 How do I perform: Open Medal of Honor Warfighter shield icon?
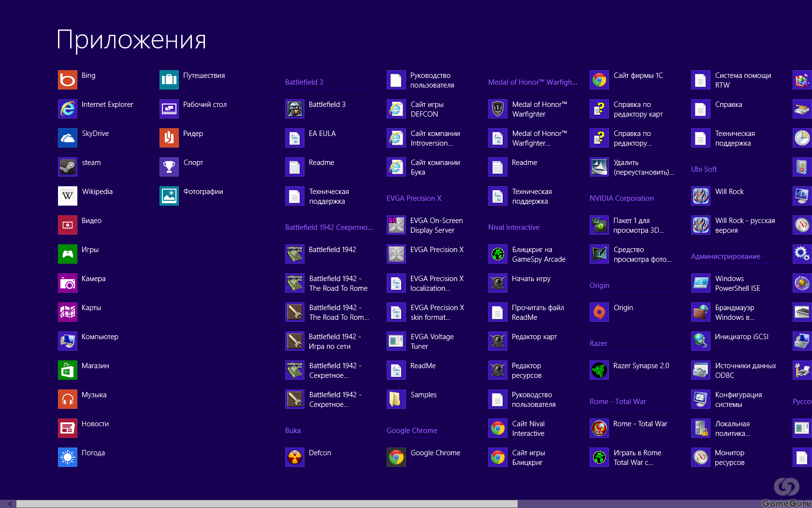498,109
